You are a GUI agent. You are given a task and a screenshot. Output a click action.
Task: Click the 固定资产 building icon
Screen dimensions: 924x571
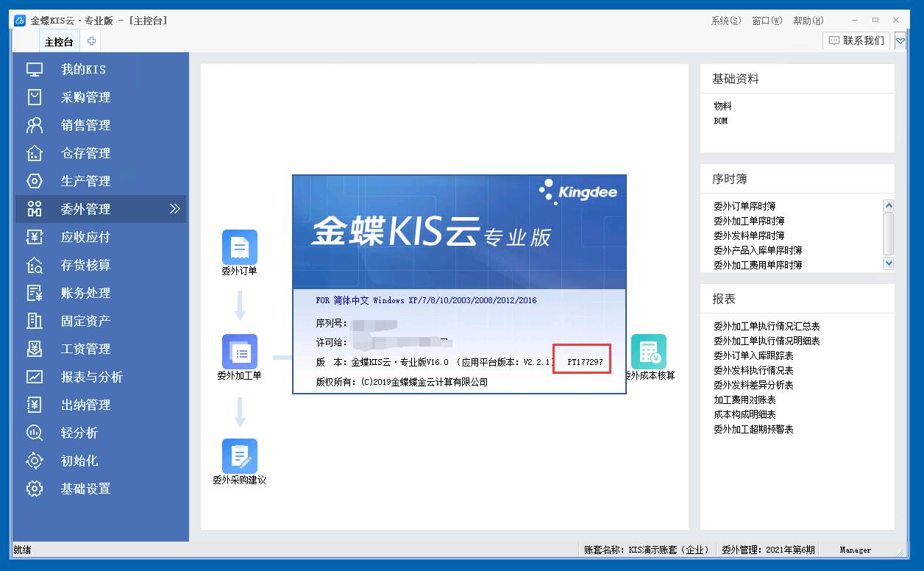(35, 321)
